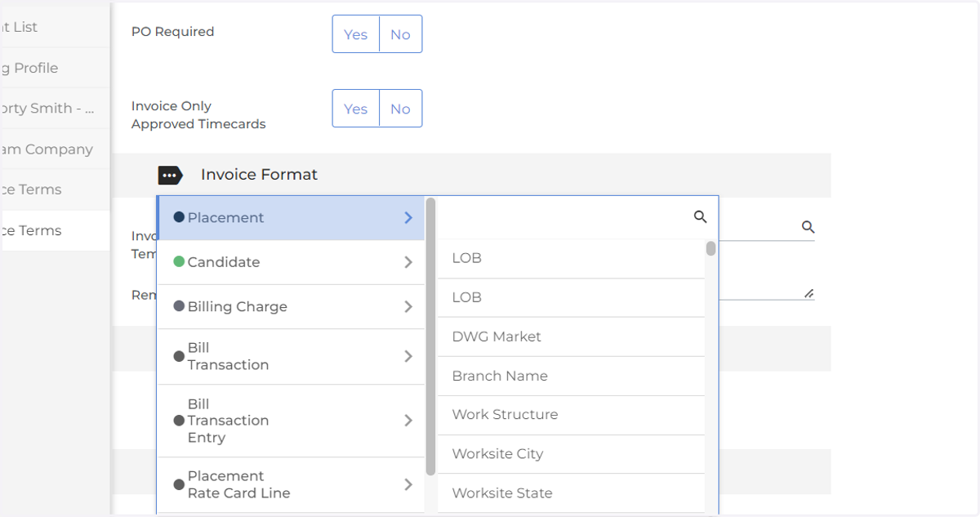Click the search magnifier in field list
Image resolution: width=980 pixels, height=517 pixels.
tap(700, 216)
